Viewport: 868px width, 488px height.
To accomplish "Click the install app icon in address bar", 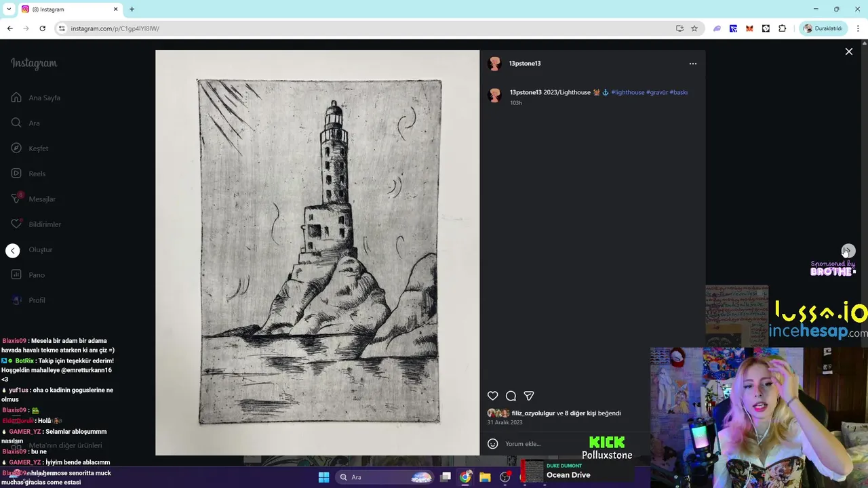I will [679, 28].
